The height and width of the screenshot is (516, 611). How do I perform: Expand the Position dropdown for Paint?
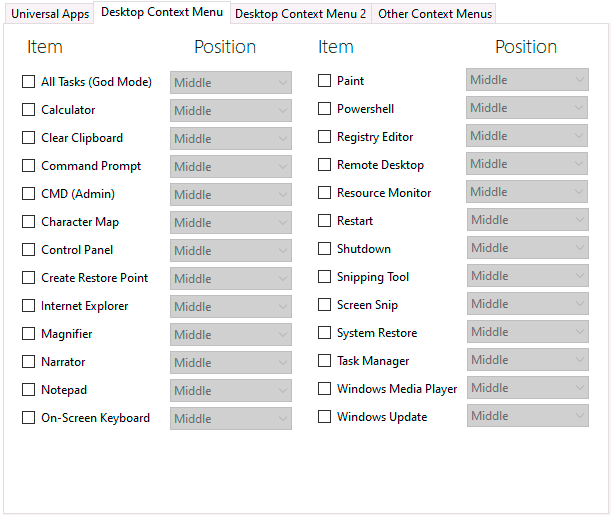527,80
